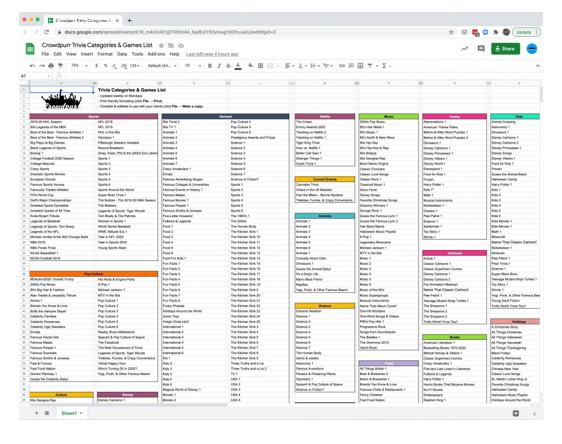Open the text color picker
This screenshot has height=444, width=562.
point(238,66)
